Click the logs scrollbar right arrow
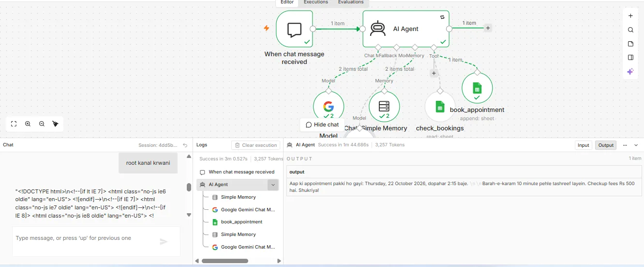 point(279,261)
